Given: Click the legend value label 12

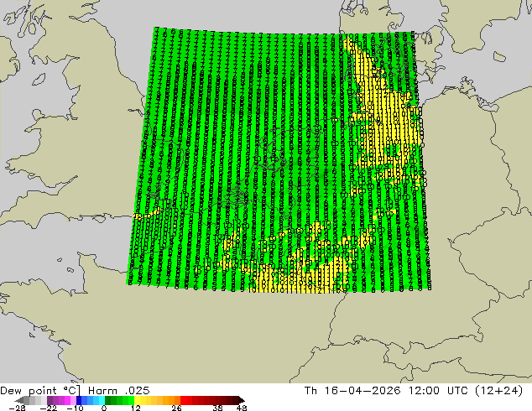Looking at the screenshot, I should coord(136,408).
